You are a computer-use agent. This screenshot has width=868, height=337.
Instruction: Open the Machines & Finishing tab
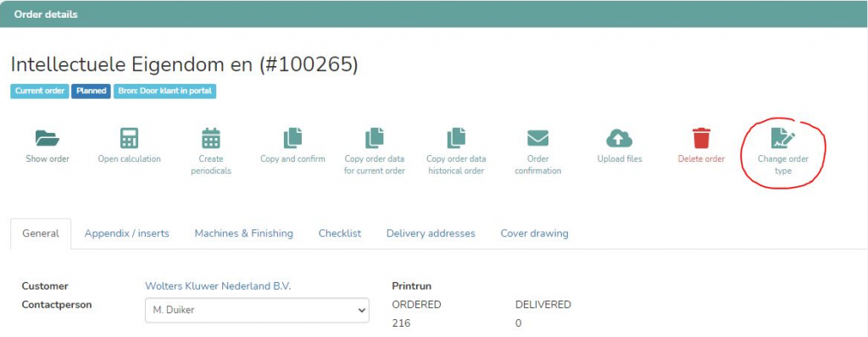pos(243,234)
